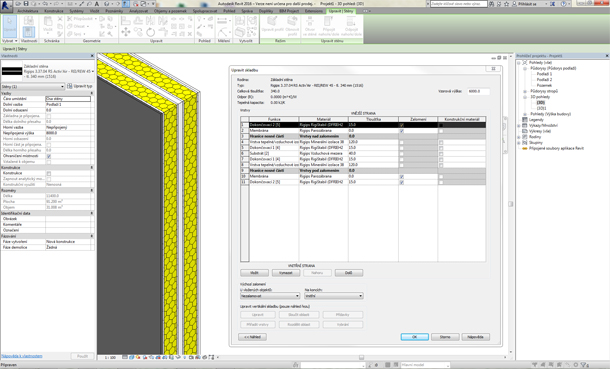Open the U vložených objektů Nezalamovat dropdown
Screen dimensions: 610x369
pyautogui.click(x=270, y=296)
